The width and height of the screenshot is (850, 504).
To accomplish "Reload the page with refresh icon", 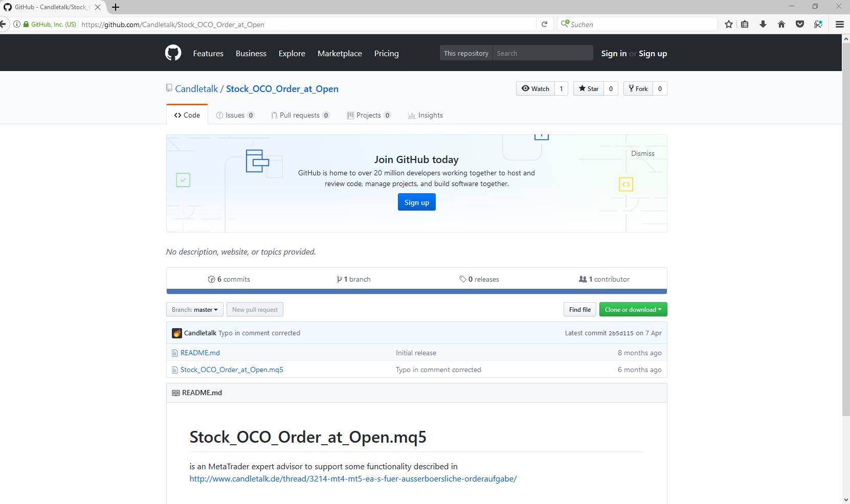I will click(544, 24).
